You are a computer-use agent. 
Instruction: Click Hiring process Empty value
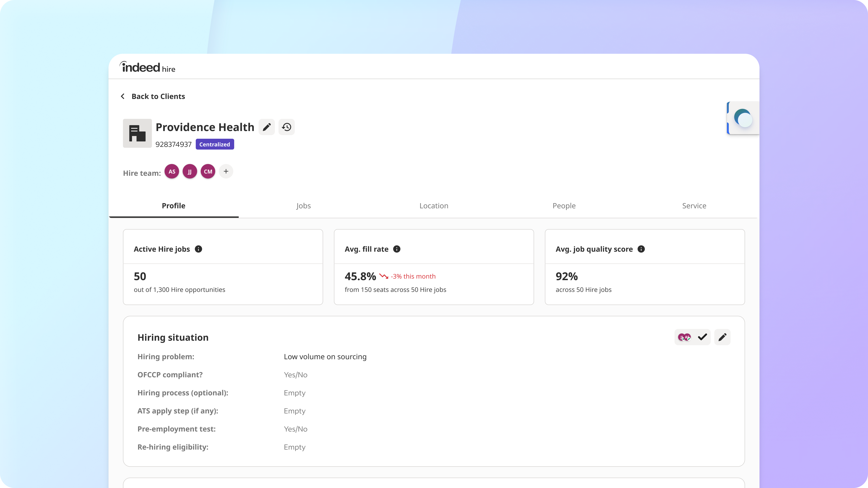tap(295, 393)
